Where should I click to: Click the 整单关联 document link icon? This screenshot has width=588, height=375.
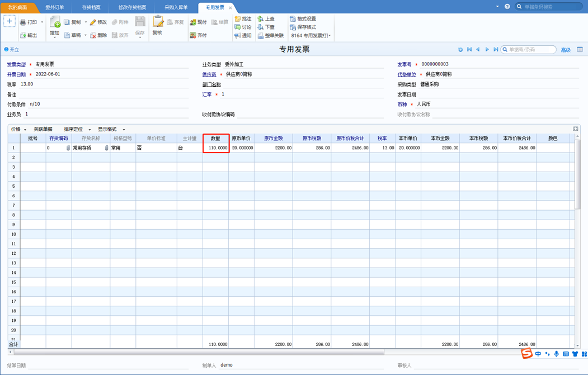pos(261,36)
